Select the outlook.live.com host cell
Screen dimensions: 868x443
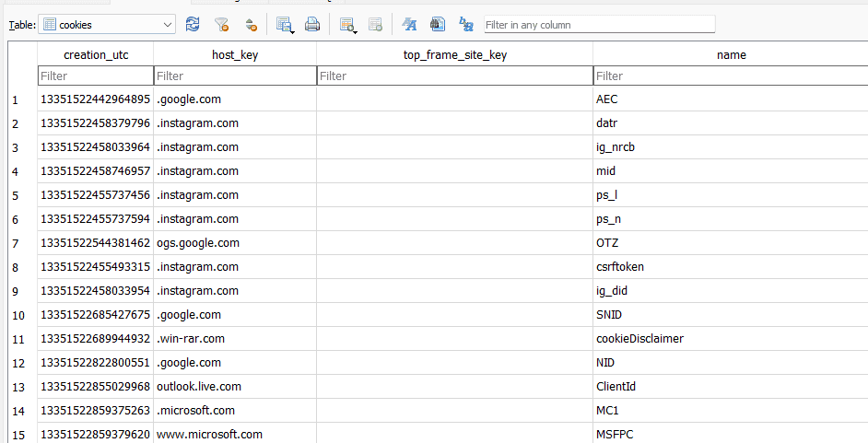pos(235,387)
